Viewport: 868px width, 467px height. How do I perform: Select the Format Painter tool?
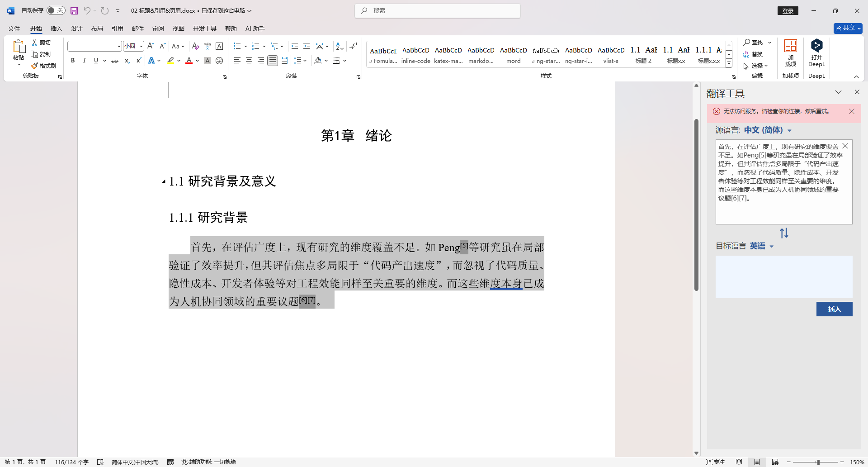click(x=43, y=66)
